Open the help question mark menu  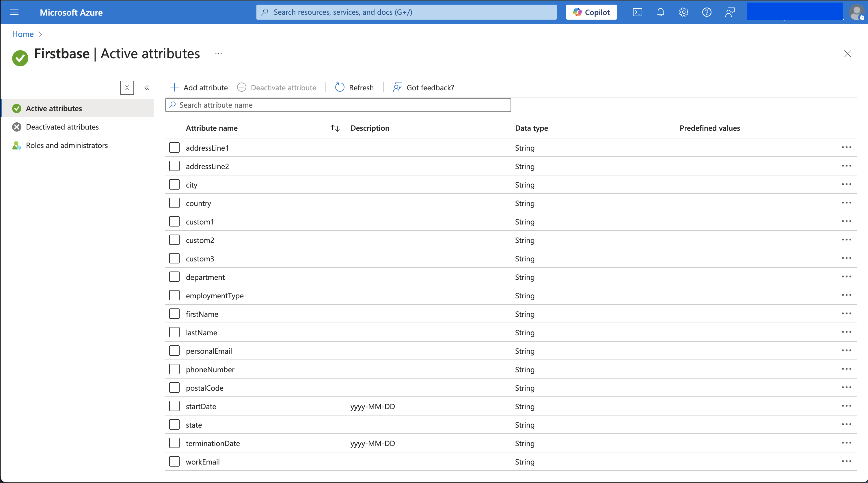coord(707,12)
